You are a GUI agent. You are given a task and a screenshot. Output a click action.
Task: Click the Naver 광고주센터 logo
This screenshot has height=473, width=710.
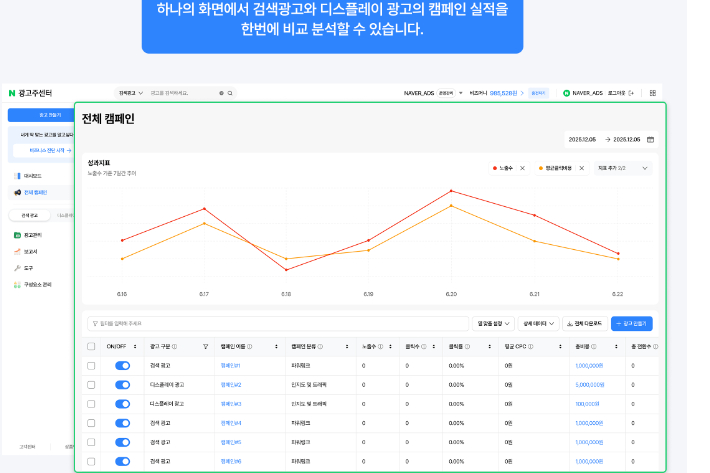(38, 93)
